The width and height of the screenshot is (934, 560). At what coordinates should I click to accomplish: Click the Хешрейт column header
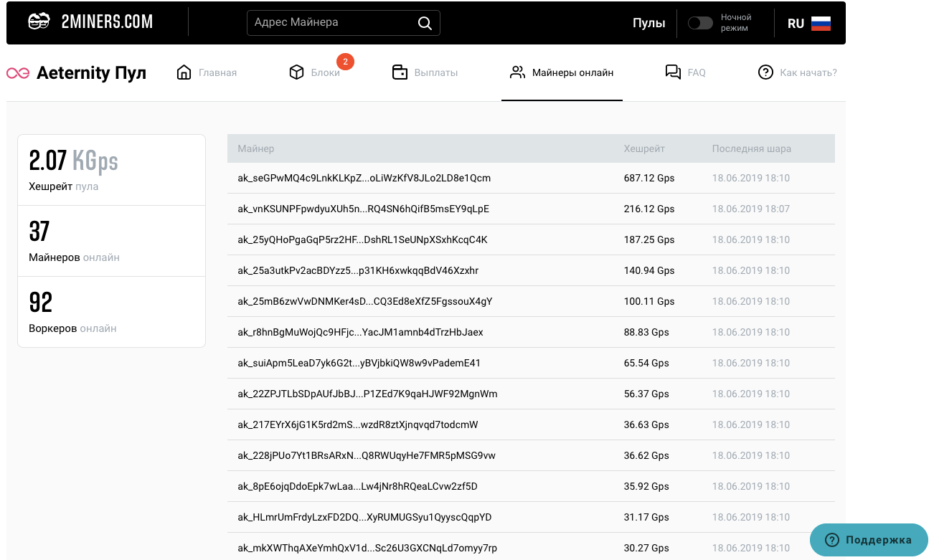pos(643,149)
